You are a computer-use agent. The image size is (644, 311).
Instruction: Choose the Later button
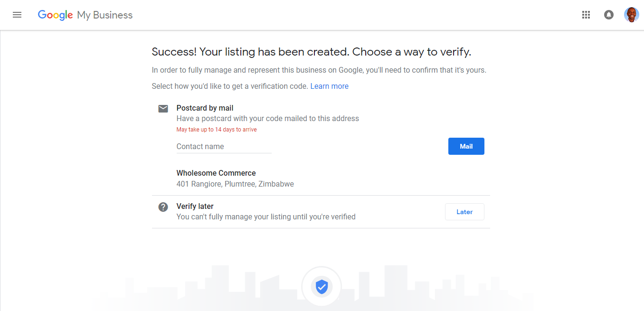(x=464, y=212)
